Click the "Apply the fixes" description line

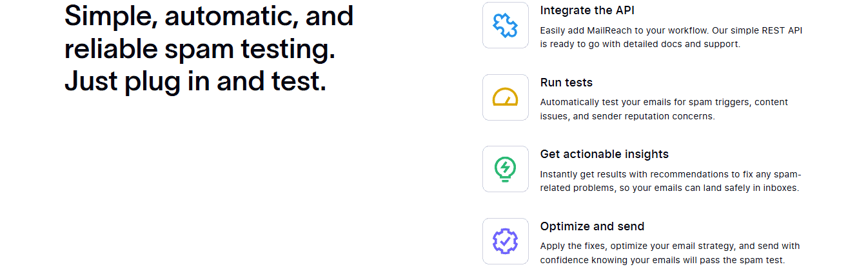coord(670,246)
